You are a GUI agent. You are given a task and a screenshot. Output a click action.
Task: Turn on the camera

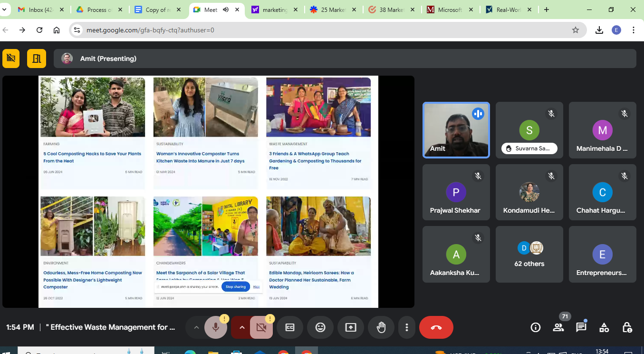(261, 327)
